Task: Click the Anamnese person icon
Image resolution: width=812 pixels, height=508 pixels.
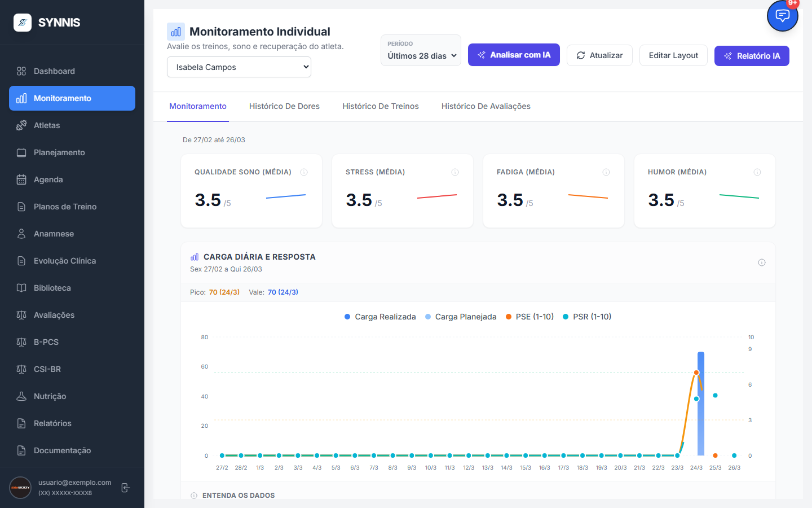Action: point(21,234)
